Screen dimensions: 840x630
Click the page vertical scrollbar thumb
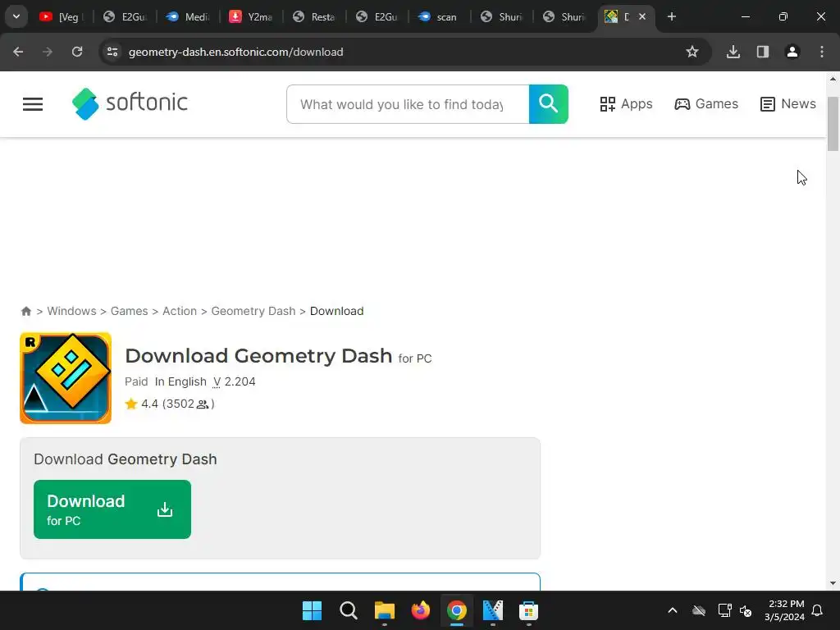coord(833,124)
